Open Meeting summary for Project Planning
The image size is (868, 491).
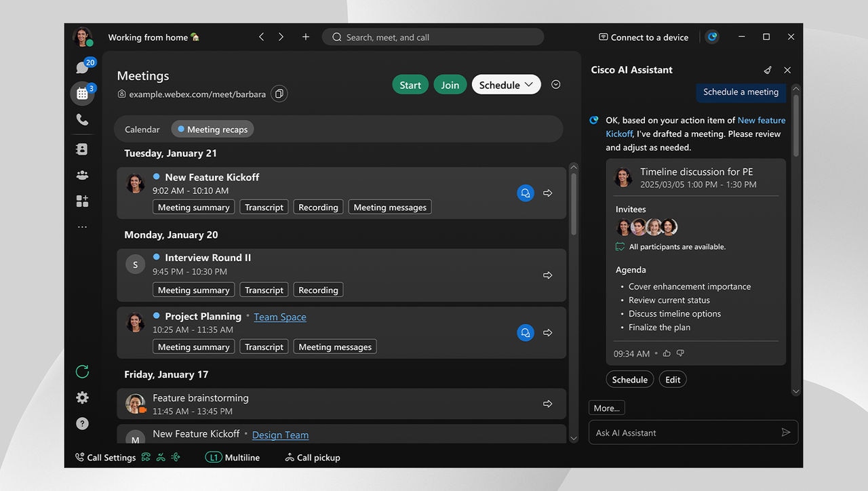click(x=194, y=347)
